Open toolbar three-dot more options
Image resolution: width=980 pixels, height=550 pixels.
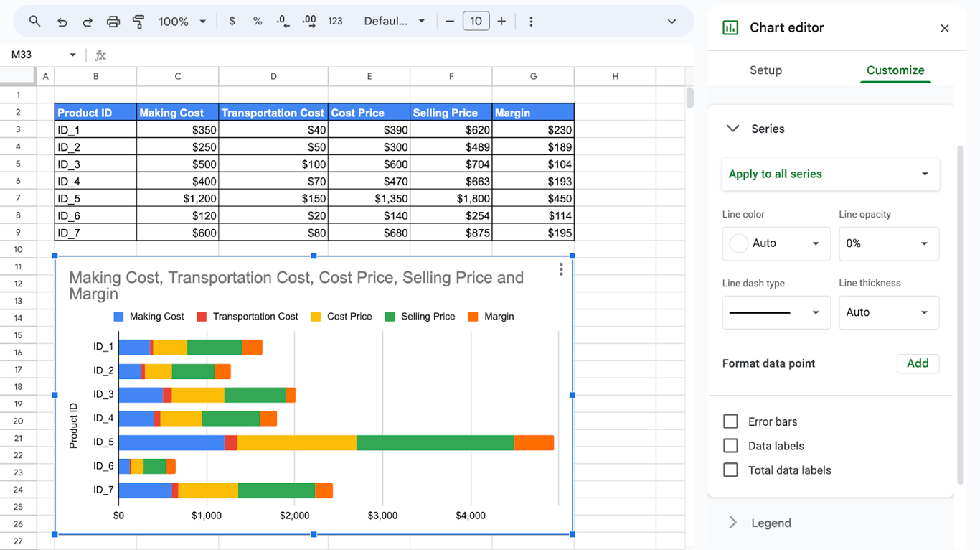531,22
